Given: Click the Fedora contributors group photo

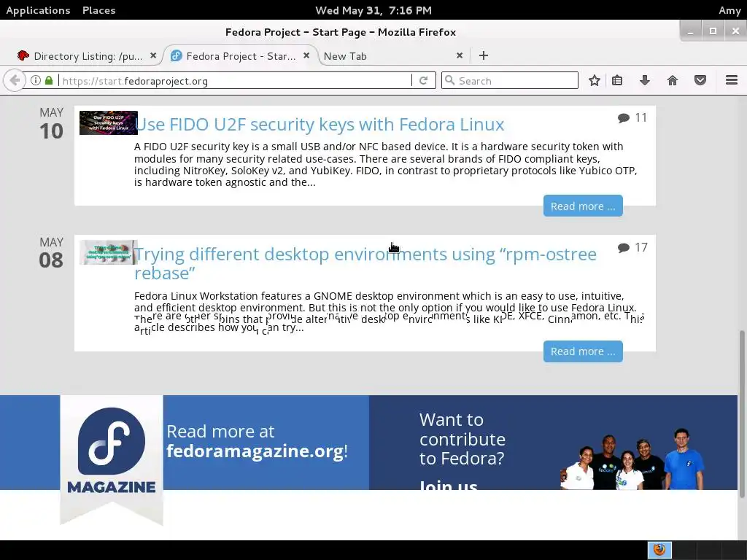Looking at the screenshot, I should pos(632,459).
